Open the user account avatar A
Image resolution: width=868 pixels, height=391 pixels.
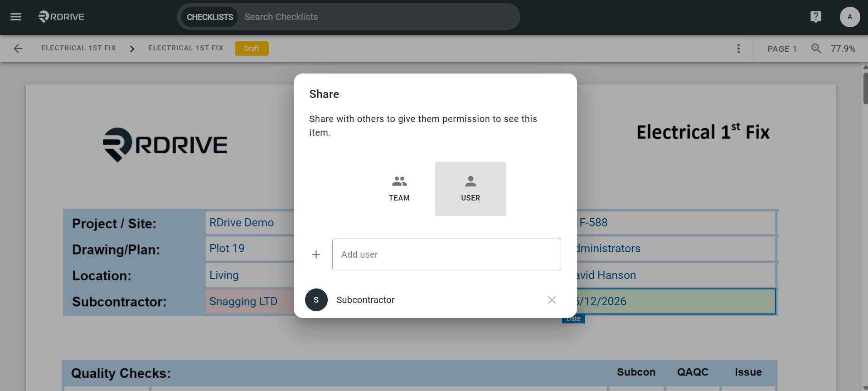[849, 17]
